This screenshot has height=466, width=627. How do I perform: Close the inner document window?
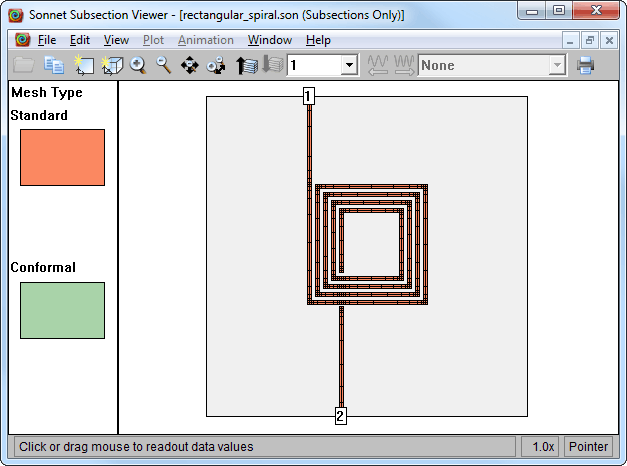pyautogui.click(x=609, y=41)
